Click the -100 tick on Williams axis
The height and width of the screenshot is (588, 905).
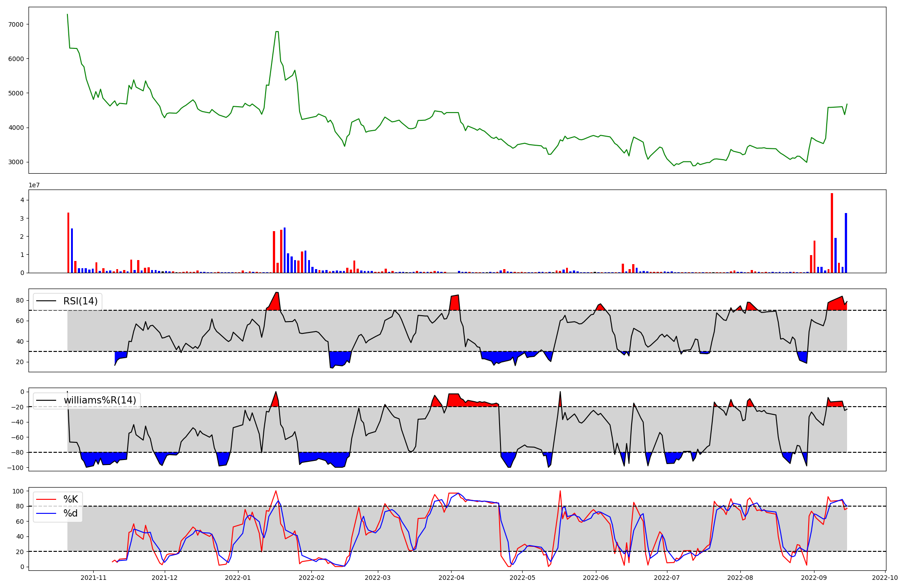pyautogui.click(x=16, y=467)
